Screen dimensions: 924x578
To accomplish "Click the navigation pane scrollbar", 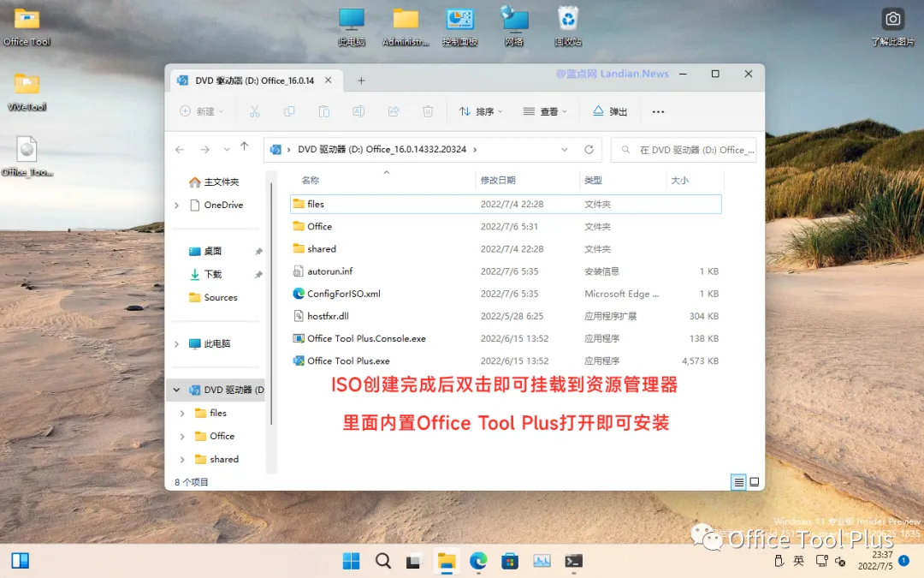I will click(x=271, y=304).
